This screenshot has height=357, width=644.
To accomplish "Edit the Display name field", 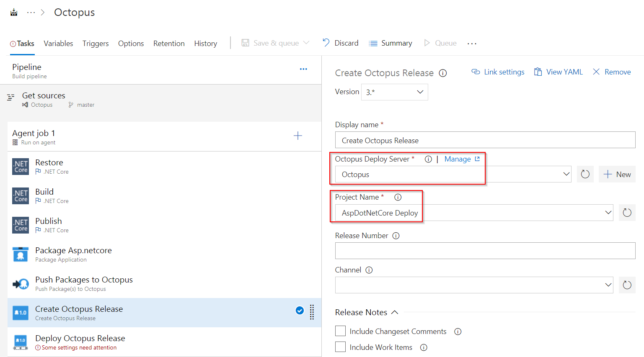I will coord(485,140).
